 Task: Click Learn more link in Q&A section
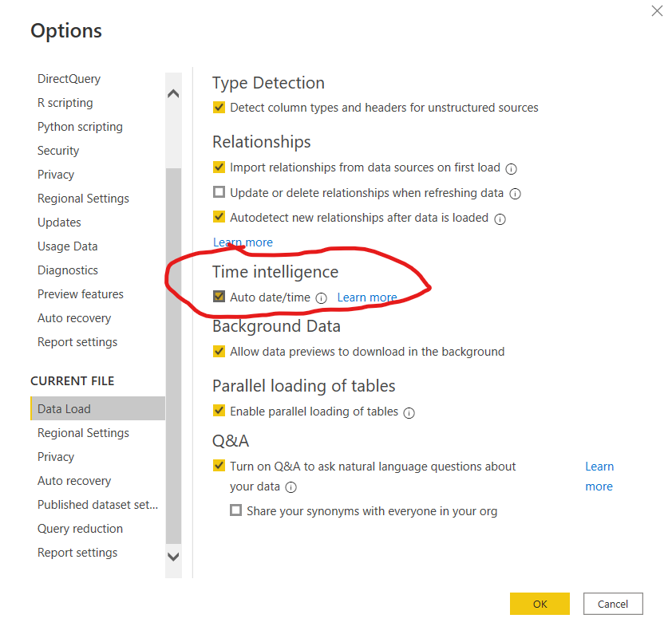pyautogui.click(x=599, y=476)
